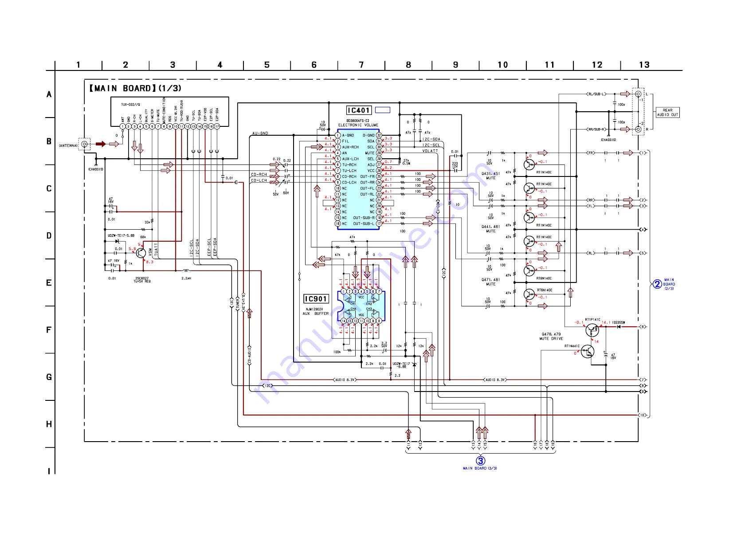Click the (CD-AUDIO) vertical net label
This screenshot has height=560, width=745.
point(250,355)
